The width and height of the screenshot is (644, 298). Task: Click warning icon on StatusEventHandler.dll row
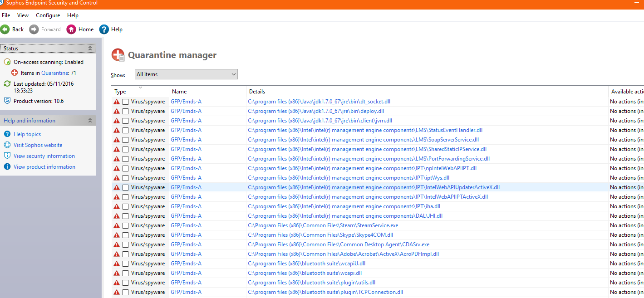[117, 130]
